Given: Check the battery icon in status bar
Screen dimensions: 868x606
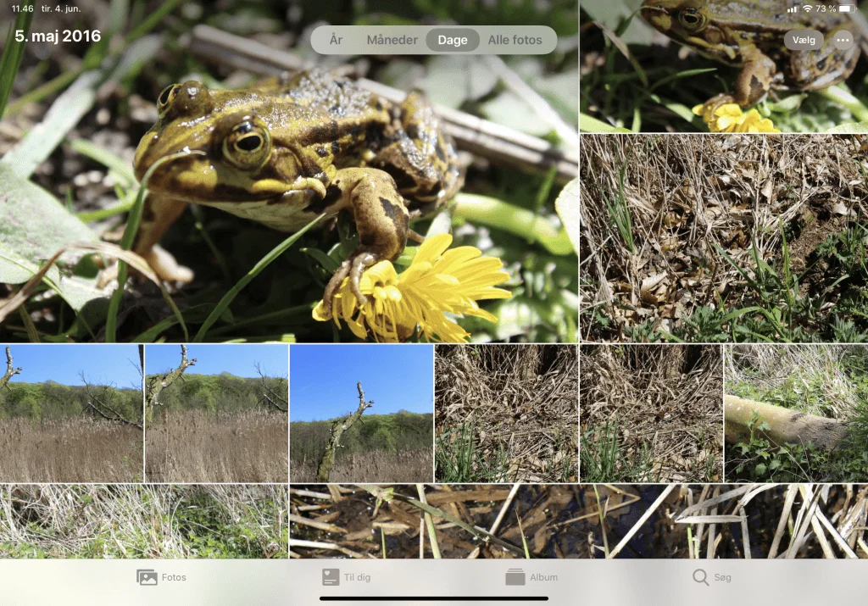Looking at the screenshot, I should click(847, 8).
